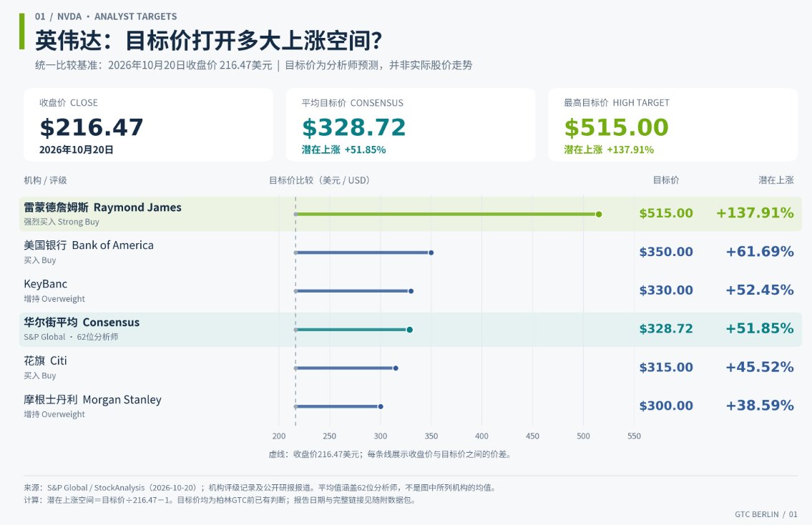Click the "买入 Buy" rating under Citi
This screenshot has width=812, height=525.
point(40,376)
